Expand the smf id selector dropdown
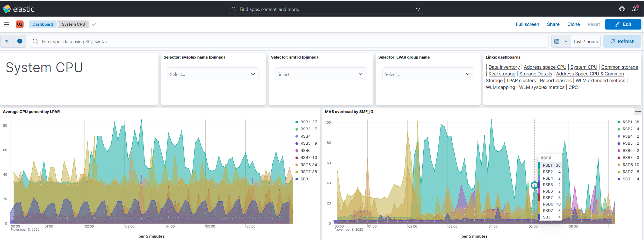The image size is (644, 240). click(x=321, y=74)
